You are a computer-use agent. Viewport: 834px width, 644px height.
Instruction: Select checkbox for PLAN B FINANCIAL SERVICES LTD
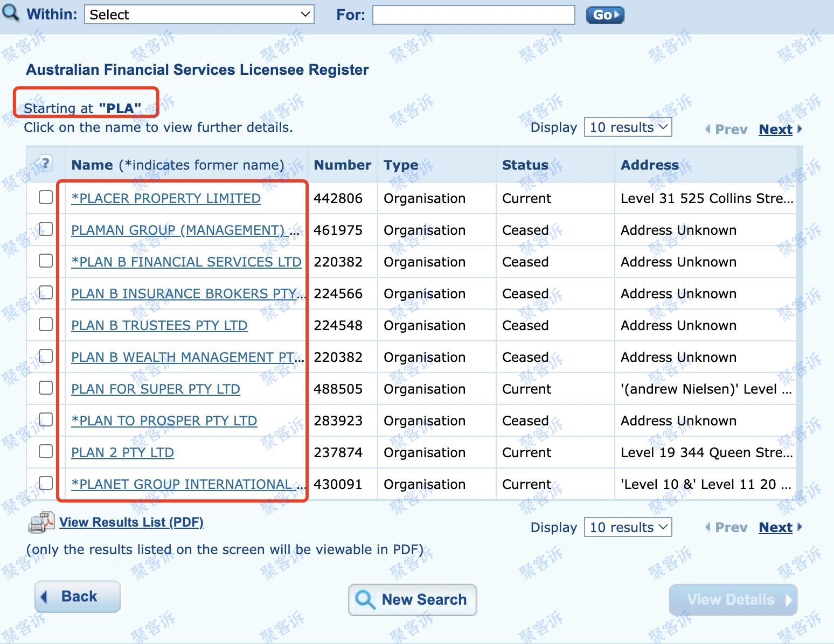point(46,261)
